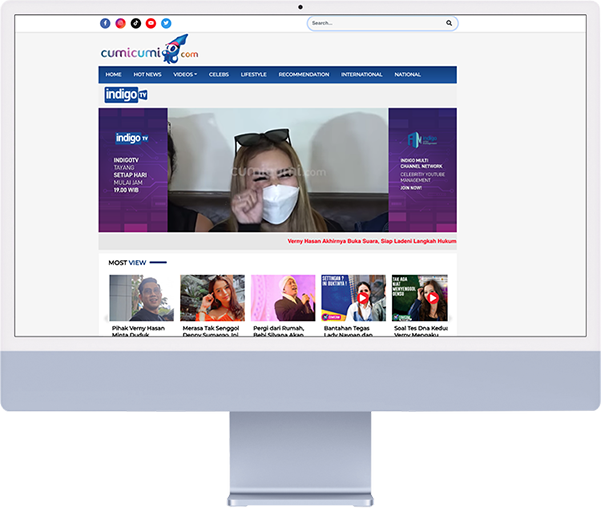The image size is (601, 508).
Task: Open the Merasa Tak Senggol article link
Action: 211,331
